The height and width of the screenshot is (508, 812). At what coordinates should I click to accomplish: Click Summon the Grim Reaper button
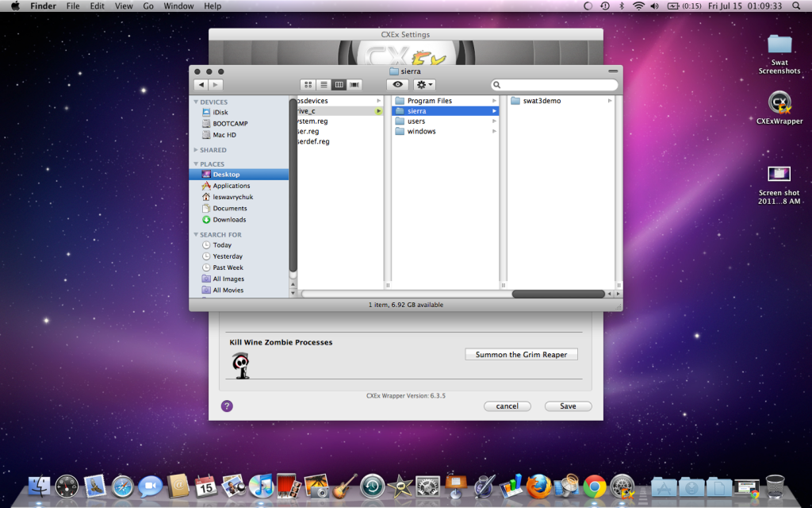tap(521, 355)
